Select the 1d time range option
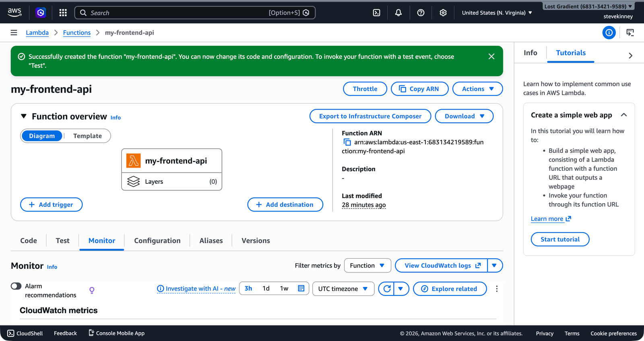The width and height of the screenshot is (644, 341). (x=266, y=289)
